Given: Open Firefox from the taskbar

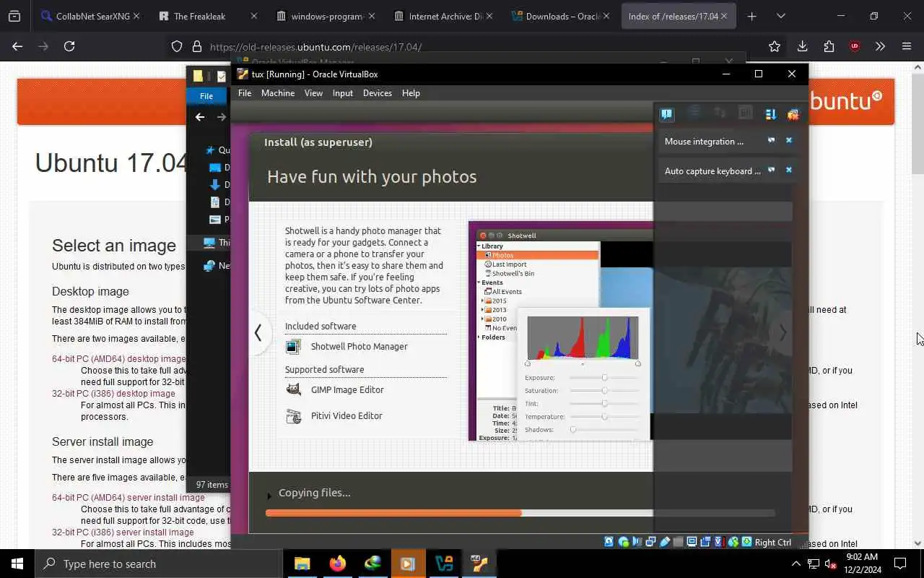Looking at the screenshot, I should pyautogui.click(x=337, y=564).
